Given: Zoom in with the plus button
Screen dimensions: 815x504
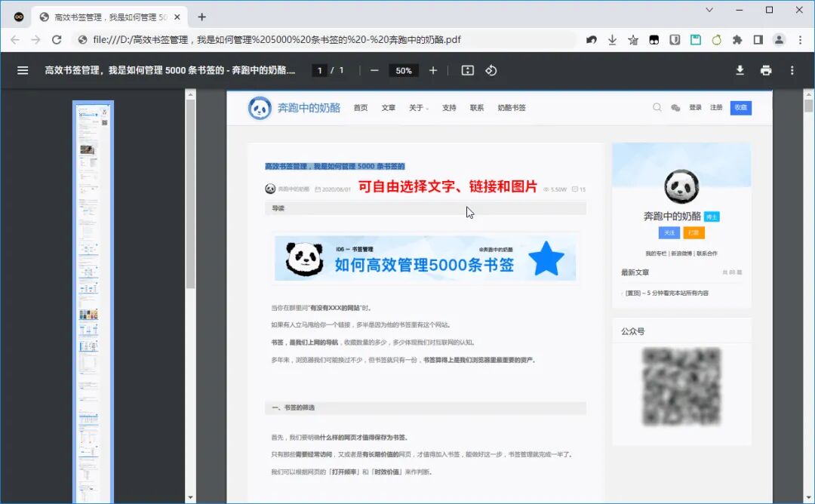Looking at the screenshot, I should (x=433, y=70).
